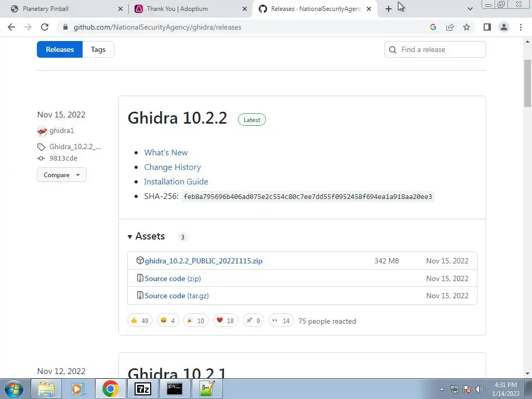Click the rocket reaction 9
Image resolution: width=532 pixels, height=399 pixels.
click(x=254, y=321)
